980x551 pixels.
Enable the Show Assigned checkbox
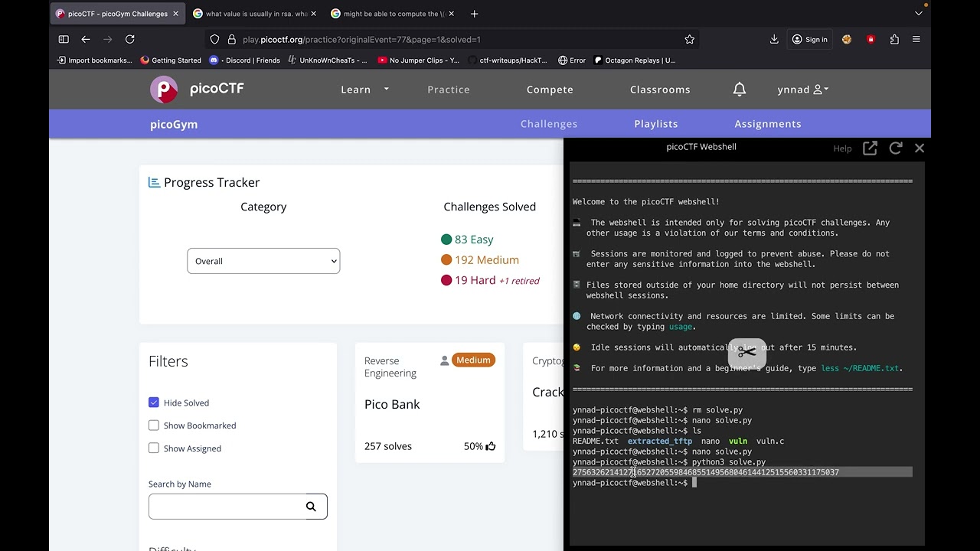click(x=154, y=448)
